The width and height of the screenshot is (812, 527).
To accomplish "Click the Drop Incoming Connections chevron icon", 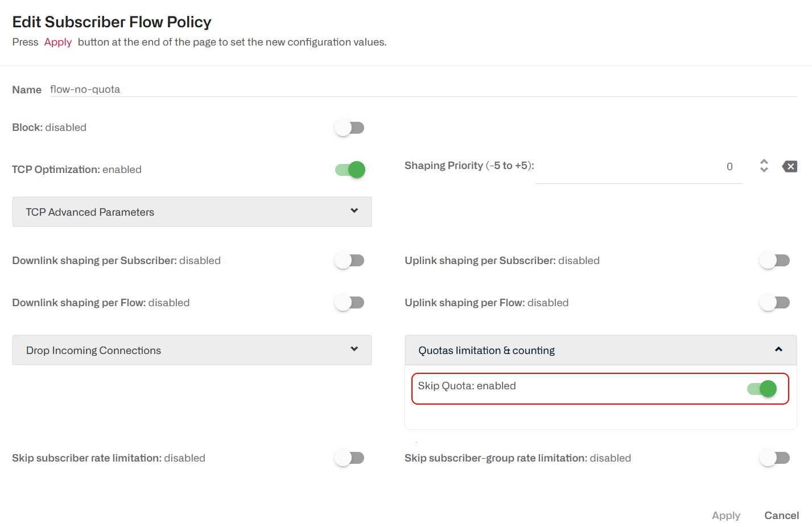I will click(x=354, y=349).
